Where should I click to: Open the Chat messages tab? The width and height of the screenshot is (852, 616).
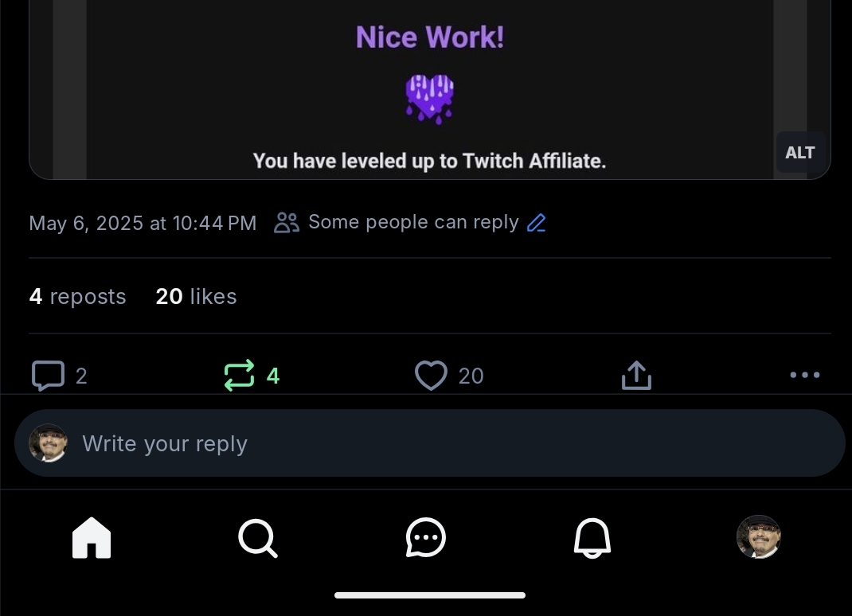click(426, 538)
